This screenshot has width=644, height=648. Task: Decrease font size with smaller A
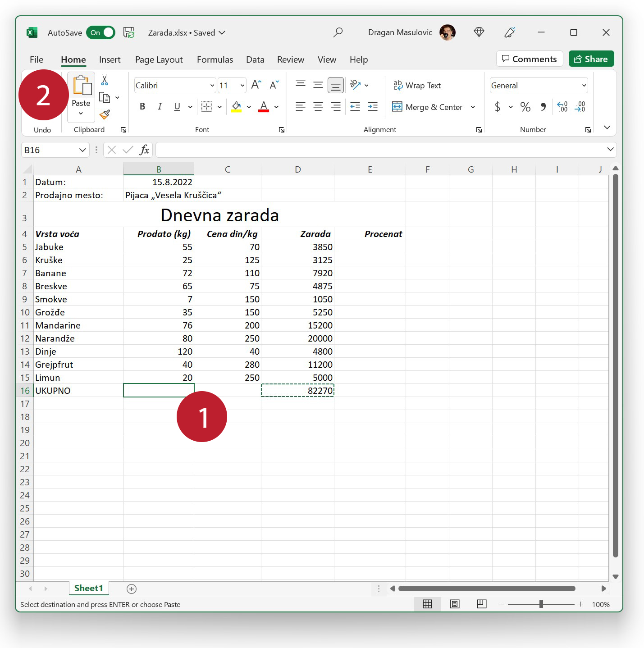click(x=274, y=85)
